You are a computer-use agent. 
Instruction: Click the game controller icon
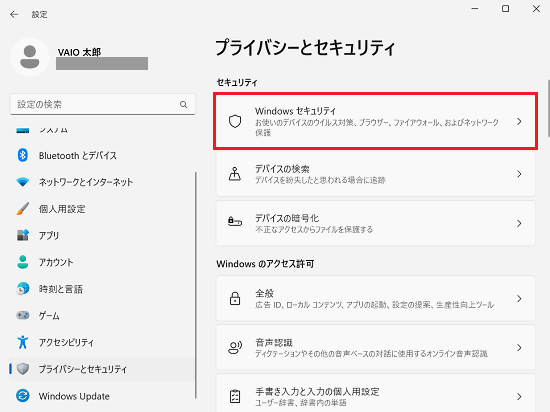tap(23, 315)
